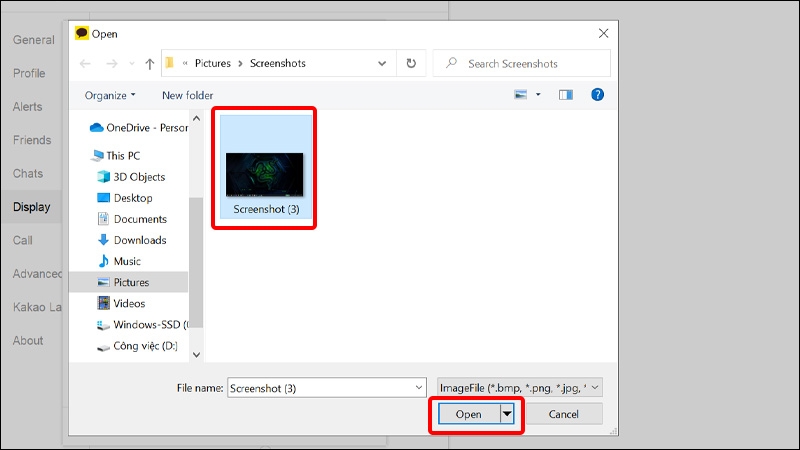The image size is (800, 450).
Task: Open the Documents folder
Action: pos(132,219)
